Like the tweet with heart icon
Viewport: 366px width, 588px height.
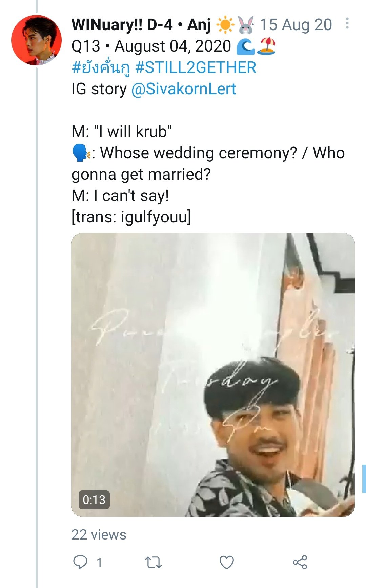pyautogui.click(x=227, y=562)
